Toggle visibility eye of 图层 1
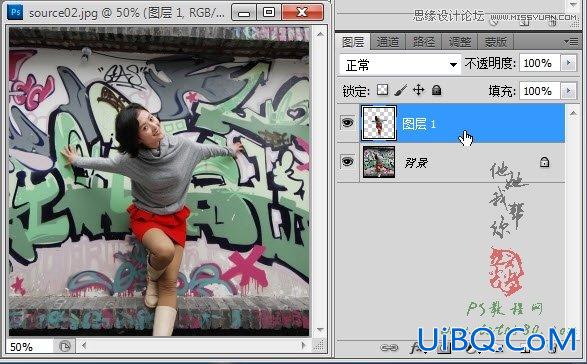Image resolution: width=587 pixels, height=364 pixels. [347, 122]
